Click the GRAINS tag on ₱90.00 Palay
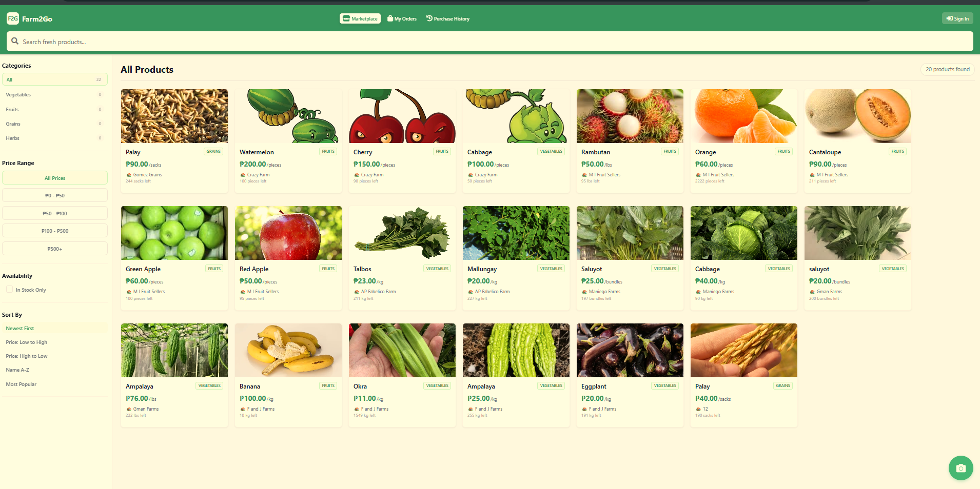The image size is (980, 489). (213, 151)
